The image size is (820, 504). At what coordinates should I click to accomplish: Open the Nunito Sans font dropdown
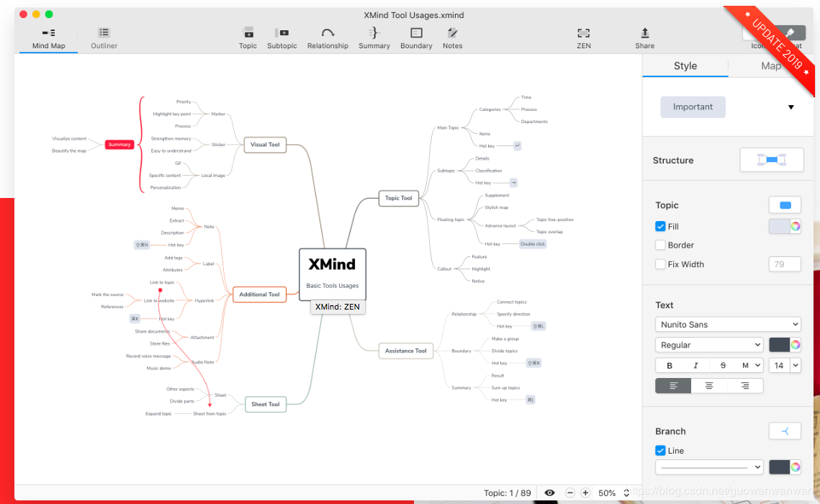[727, 325]
